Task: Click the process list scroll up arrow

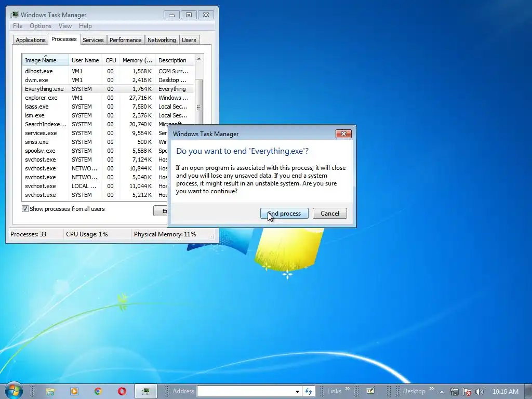Action: [x=199, y=59]
